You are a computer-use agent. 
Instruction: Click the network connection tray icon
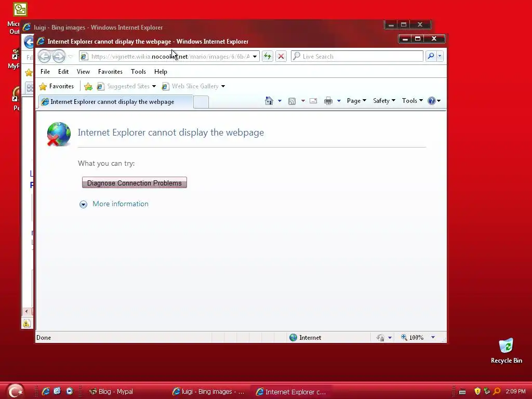487,392
